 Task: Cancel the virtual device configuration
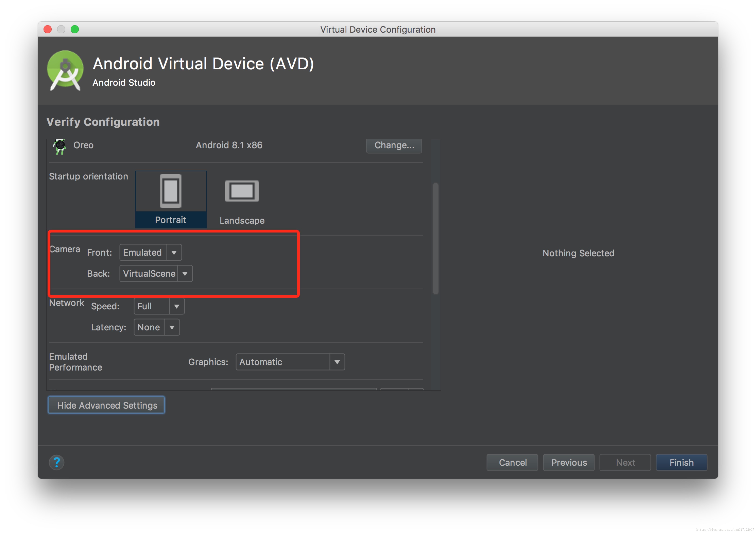coord(512,462)
